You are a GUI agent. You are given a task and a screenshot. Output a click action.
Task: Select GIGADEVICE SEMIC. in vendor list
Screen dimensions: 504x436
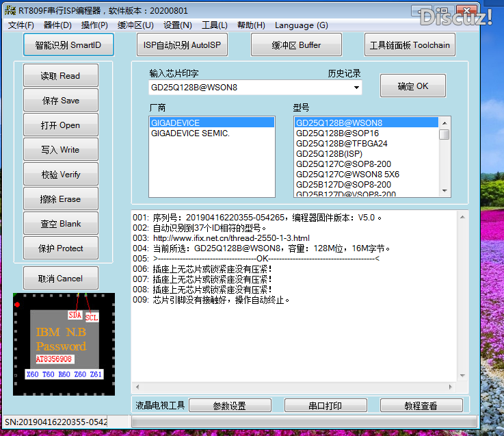pos(212,133)
